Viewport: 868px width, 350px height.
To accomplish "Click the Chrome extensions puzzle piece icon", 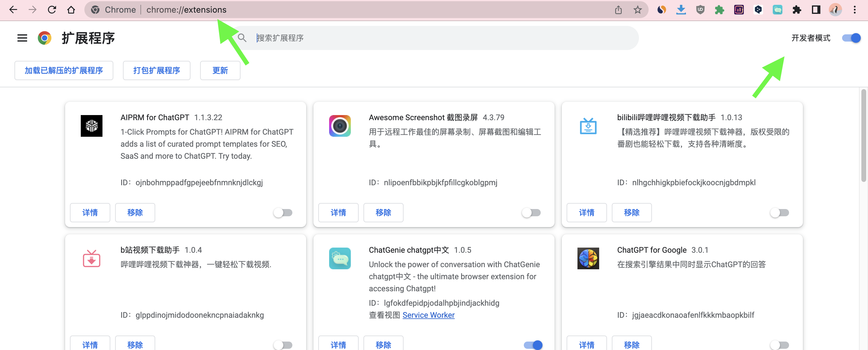I will [797, 9].
